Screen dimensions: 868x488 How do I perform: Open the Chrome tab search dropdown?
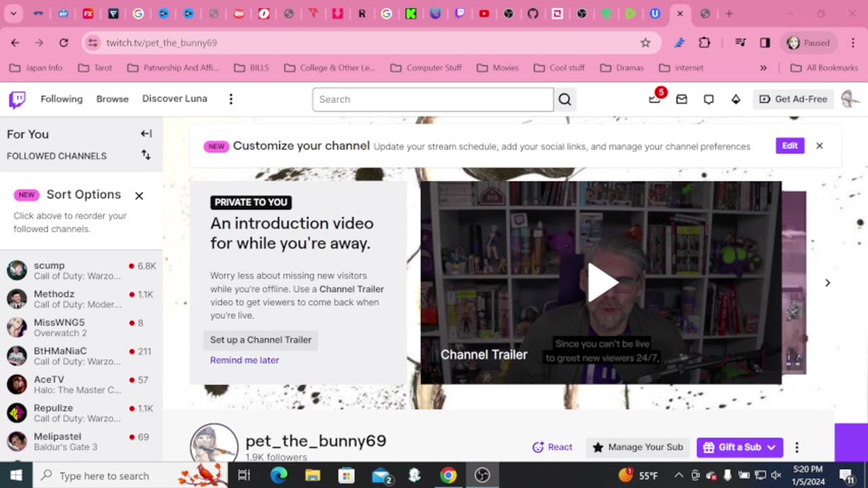(x=13, y=14)
